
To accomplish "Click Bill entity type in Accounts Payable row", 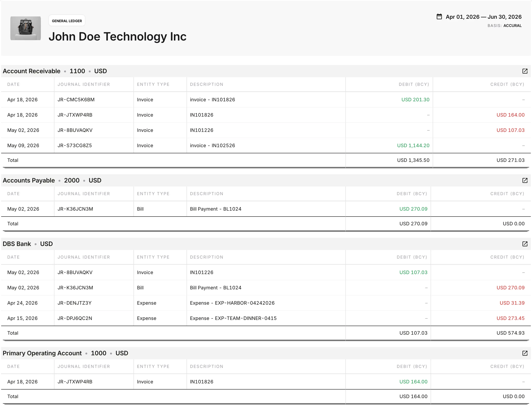I will [140, 209].
